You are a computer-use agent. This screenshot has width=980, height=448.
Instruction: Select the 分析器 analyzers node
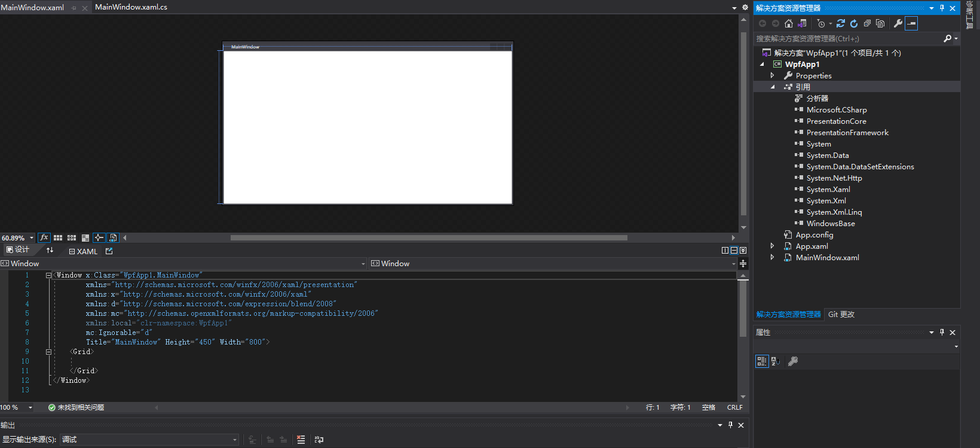click(x=817, y=98)
